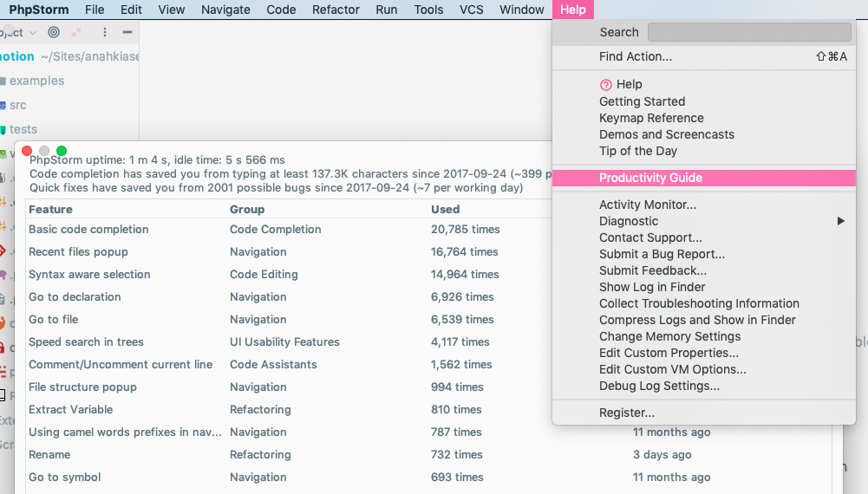Select the Extract Variable row
868x494 pixels.
[289, 410]
